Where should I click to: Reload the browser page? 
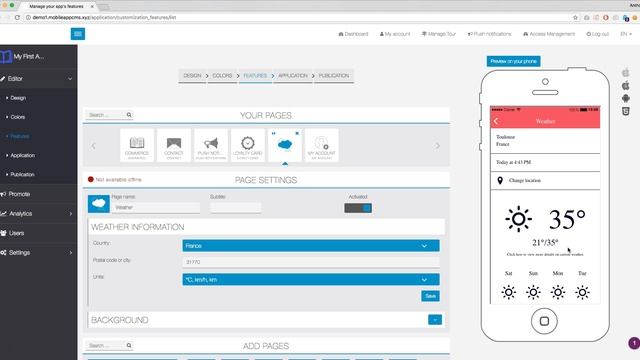coord(17,18)
